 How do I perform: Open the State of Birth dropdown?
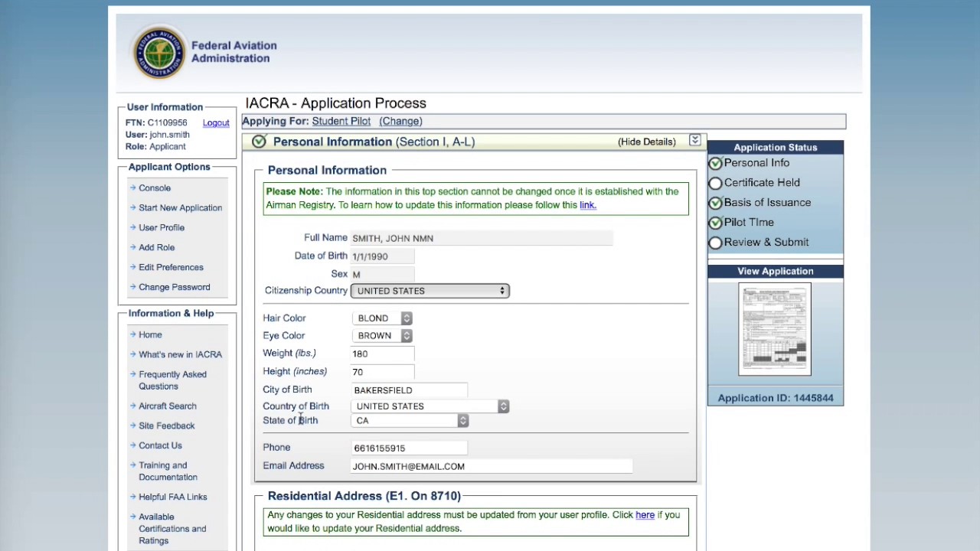point(410,421)
